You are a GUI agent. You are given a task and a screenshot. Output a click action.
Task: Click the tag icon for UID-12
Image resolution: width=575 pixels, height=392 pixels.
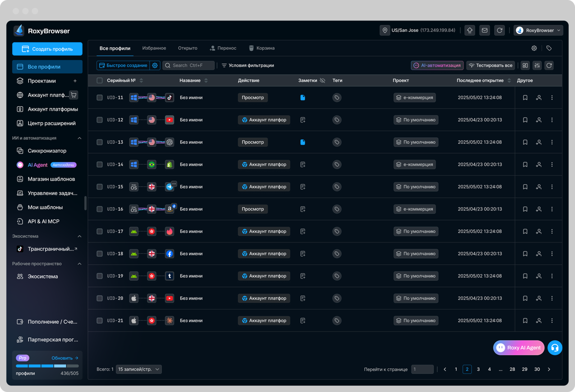click(x=337, y=120)
